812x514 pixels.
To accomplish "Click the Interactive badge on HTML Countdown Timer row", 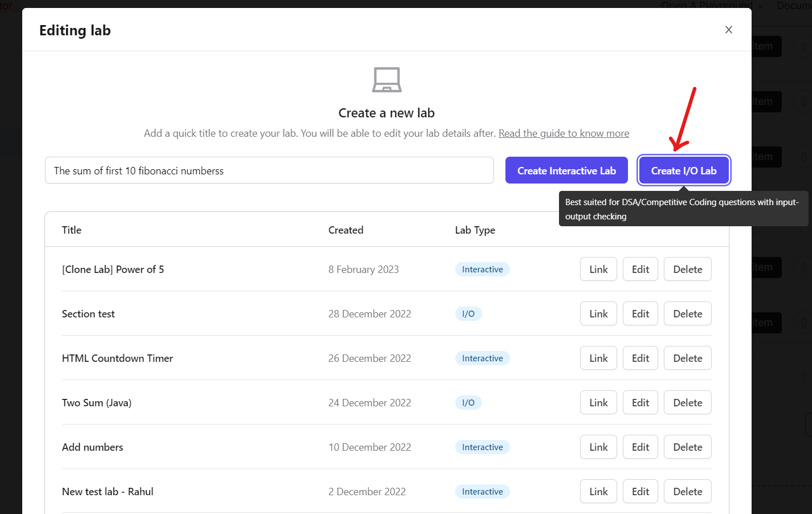I will pos(482,358).
